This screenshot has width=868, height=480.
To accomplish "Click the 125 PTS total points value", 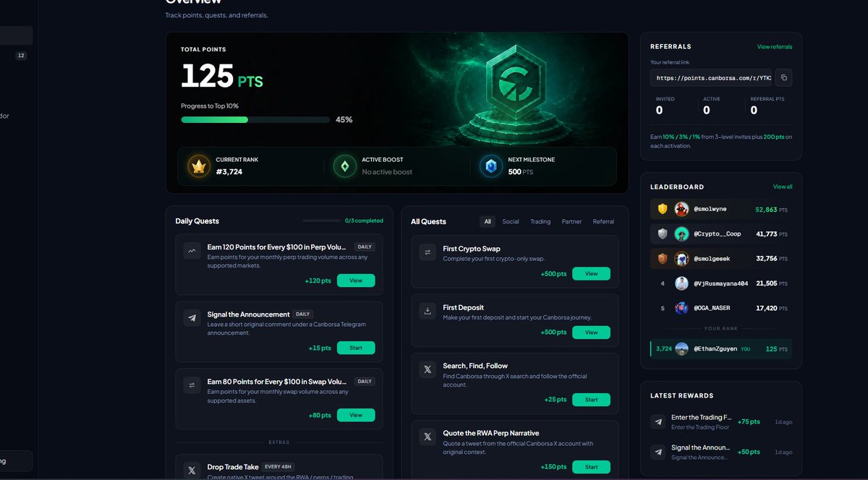I will click(221, 77).
